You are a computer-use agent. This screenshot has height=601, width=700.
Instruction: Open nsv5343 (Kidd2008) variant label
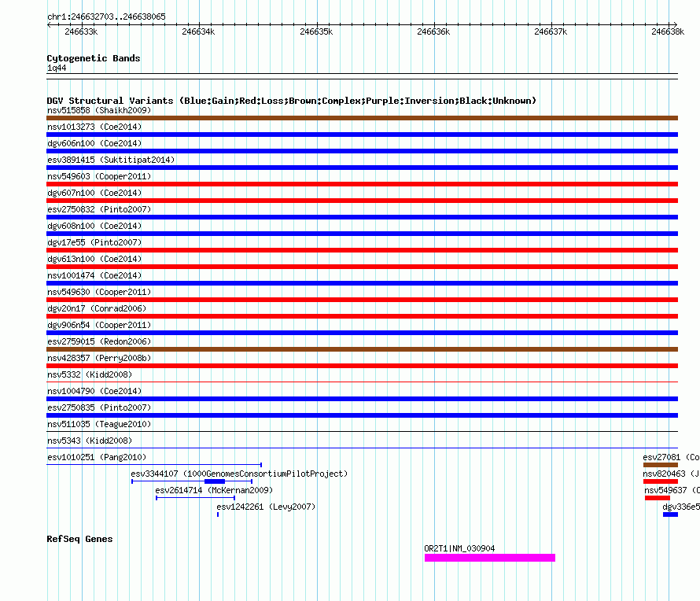point(90,441)
